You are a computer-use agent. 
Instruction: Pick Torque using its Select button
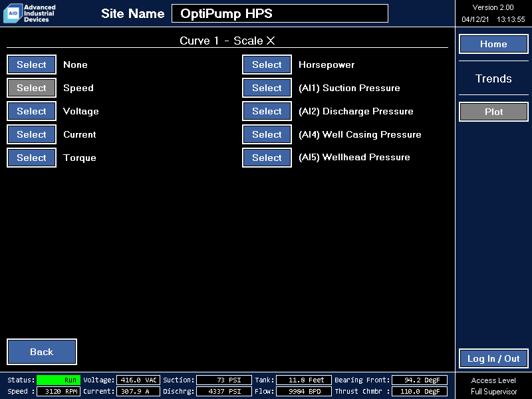tap(31, 158)
